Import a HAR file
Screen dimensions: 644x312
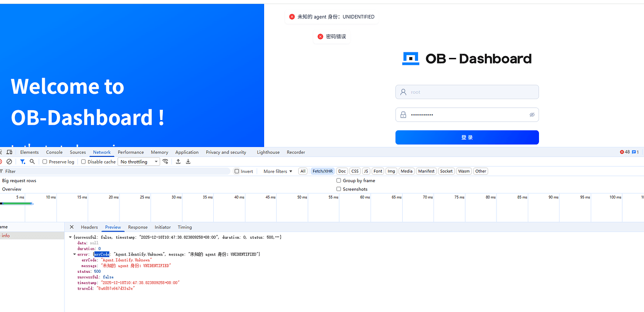click(178, 161)
